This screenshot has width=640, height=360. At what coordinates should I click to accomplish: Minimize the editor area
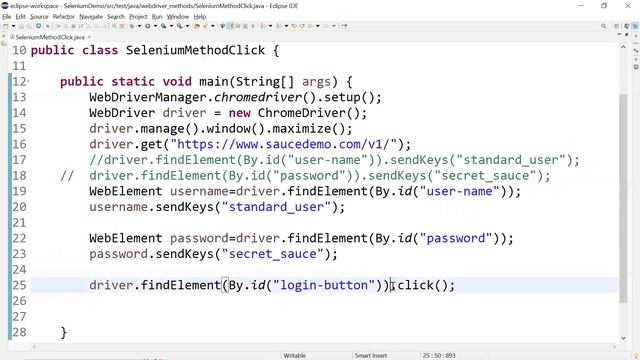pos(619,34)
